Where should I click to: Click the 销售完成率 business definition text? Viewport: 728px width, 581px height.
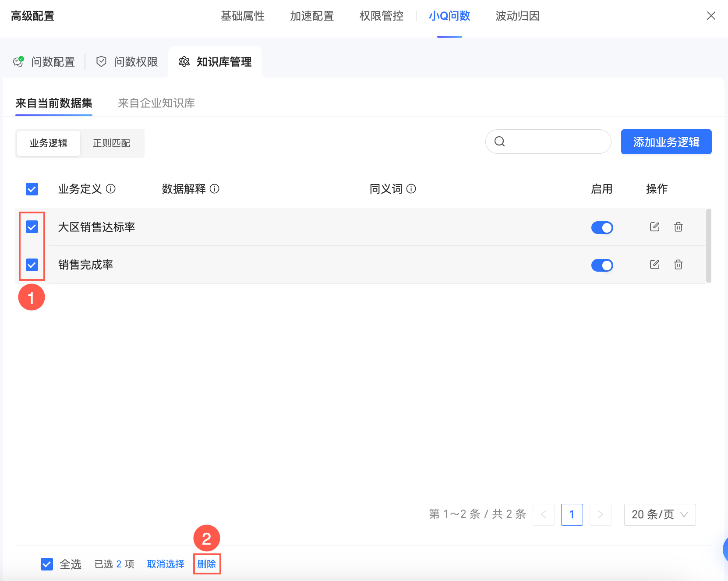click(85, 265)
